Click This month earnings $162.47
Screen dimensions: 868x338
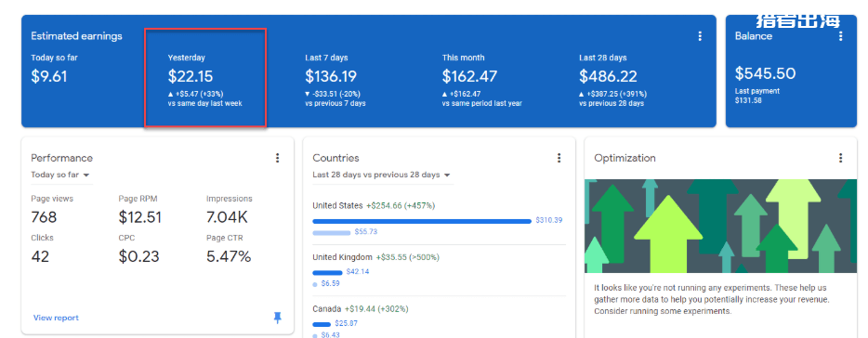(x=469, y=76)
